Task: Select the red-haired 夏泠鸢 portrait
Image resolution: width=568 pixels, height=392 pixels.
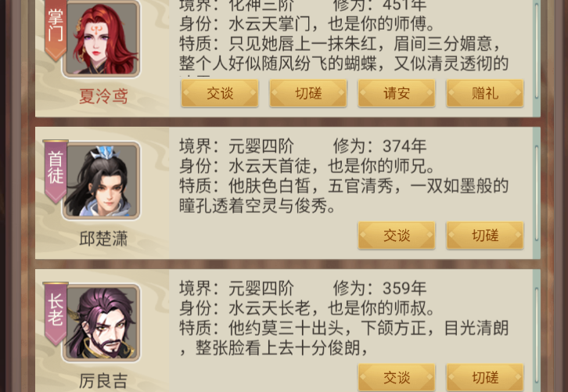Action: point(102,39)
